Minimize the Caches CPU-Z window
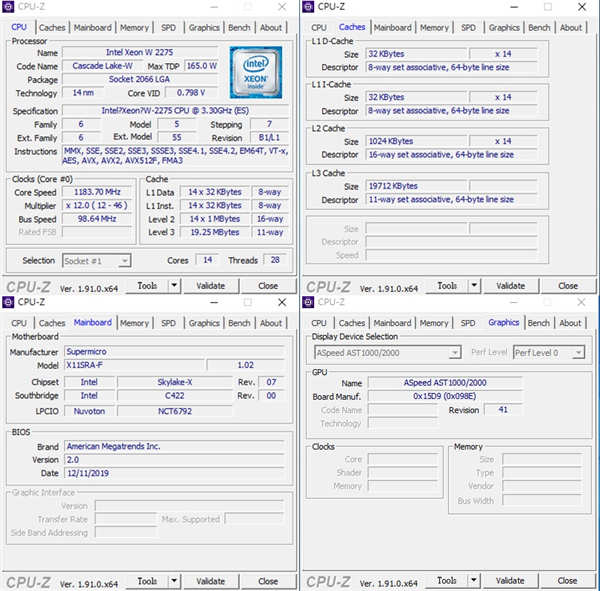The height and width of the screenshot is (591, 600). point(514,7)
